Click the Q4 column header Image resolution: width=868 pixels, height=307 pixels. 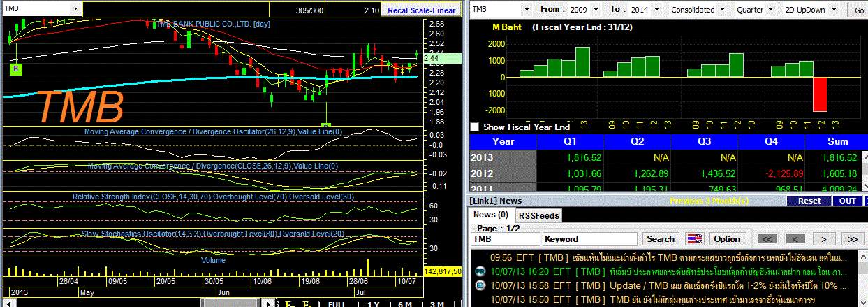tap(772, 141)
